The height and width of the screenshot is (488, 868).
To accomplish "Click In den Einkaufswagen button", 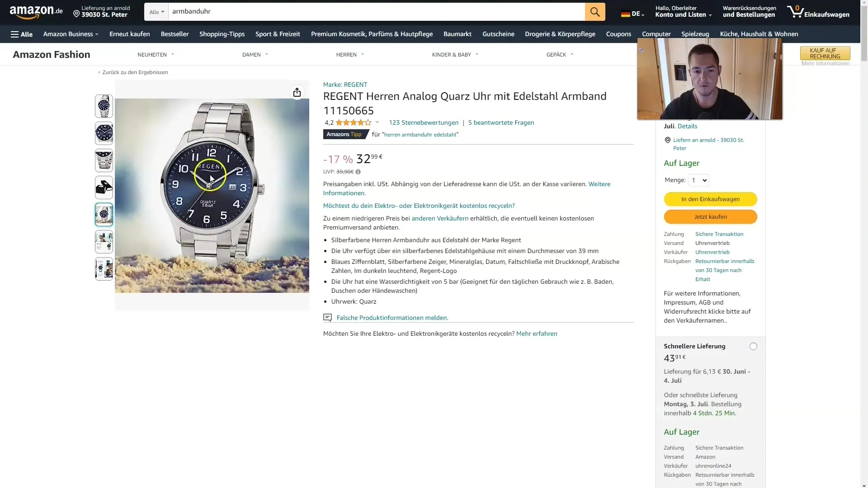I will coord(711,199).
